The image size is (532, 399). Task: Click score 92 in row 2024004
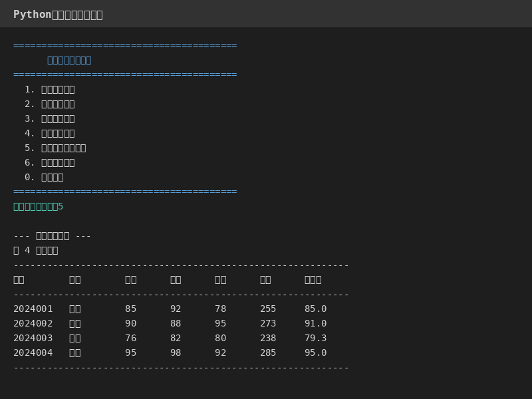pos(221,352)
